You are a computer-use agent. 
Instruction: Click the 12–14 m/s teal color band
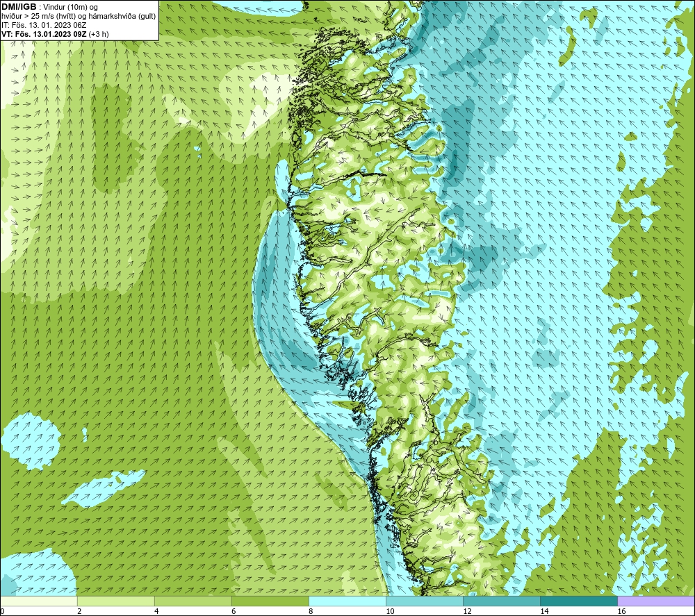coord(501,601)
